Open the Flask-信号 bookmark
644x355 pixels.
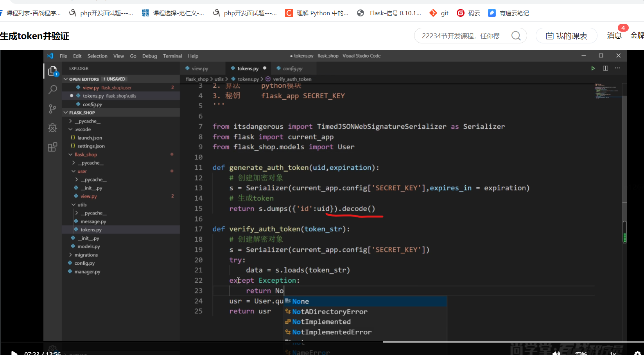click(389, 13)
